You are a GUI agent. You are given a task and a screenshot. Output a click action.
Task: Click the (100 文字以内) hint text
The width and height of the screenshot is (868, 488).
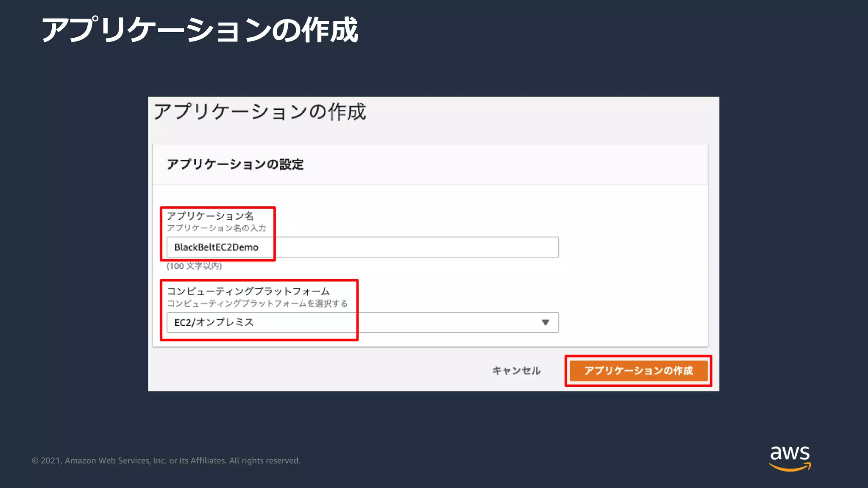tap(194, 266)
